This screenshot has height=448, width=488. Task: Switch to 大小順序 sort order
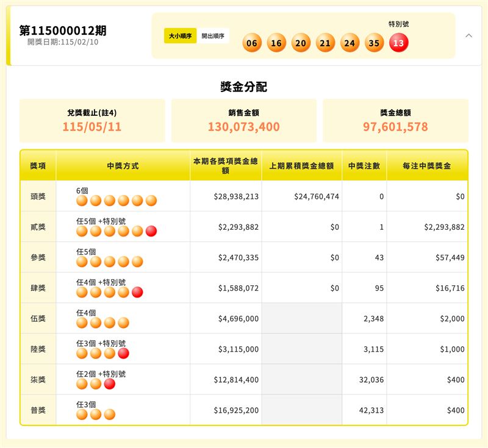tap(180, 36)
